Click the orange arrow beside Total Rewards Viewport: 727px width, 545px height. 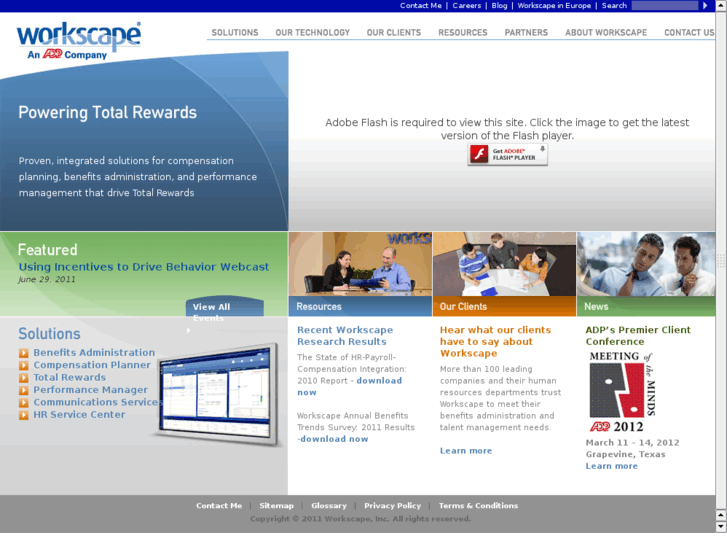24,378
